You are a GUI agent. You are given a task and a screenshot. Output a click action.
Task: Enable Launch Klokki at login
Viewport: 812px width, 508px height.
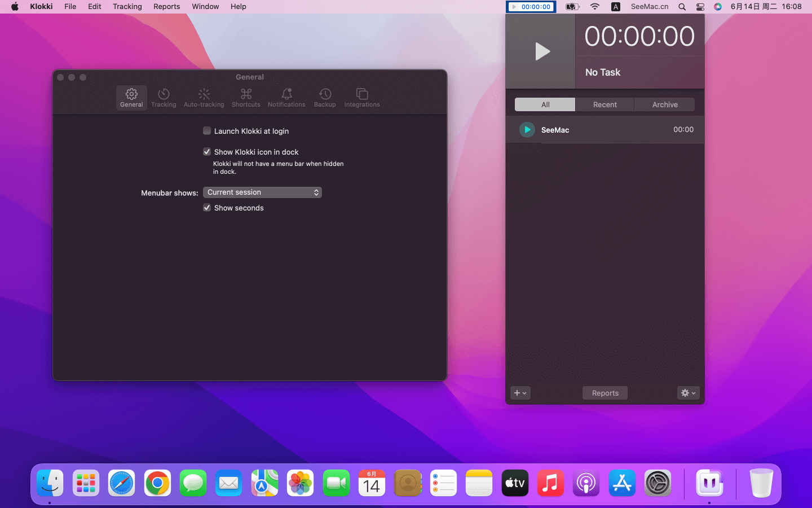(207, 131)
